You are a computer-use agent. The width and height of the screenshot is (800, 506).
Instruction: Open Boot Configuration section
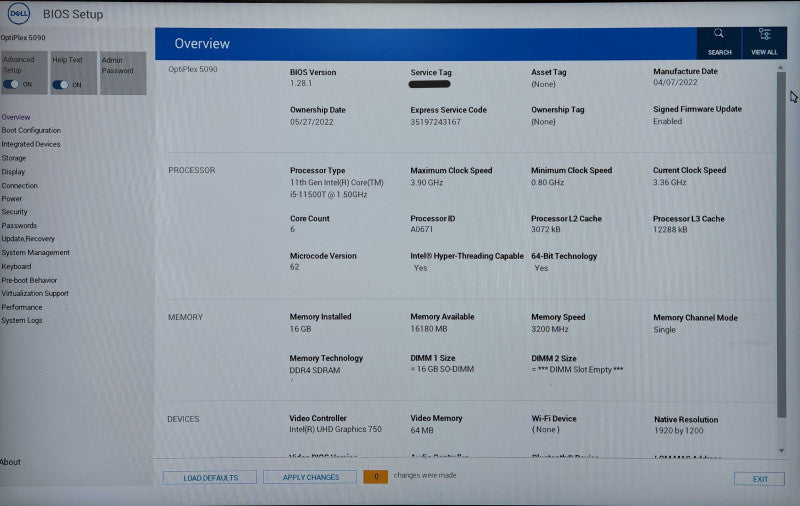point(31,131)
